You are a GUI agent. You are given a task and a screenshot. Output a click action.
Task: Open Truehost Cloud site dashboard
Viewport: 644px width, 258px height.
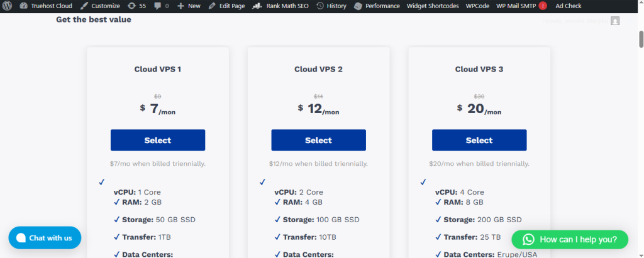(45, 6)
